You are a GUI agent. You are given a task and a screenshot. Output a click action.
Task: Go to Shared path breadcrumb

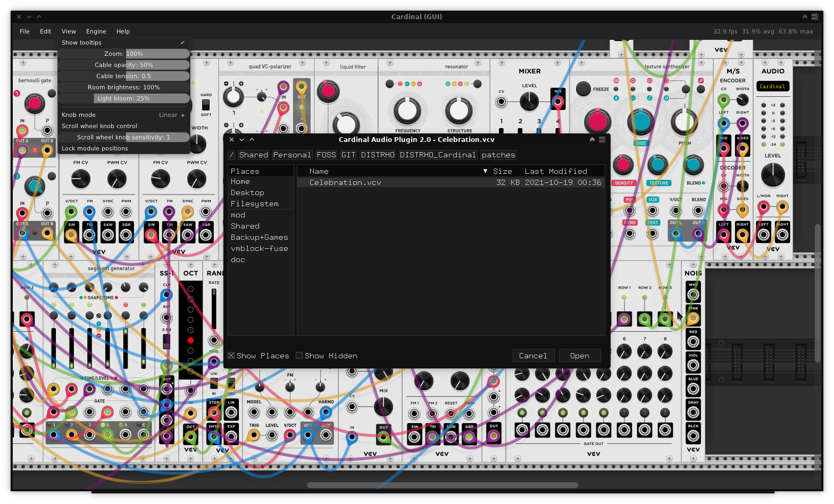(x=254, y=155)
